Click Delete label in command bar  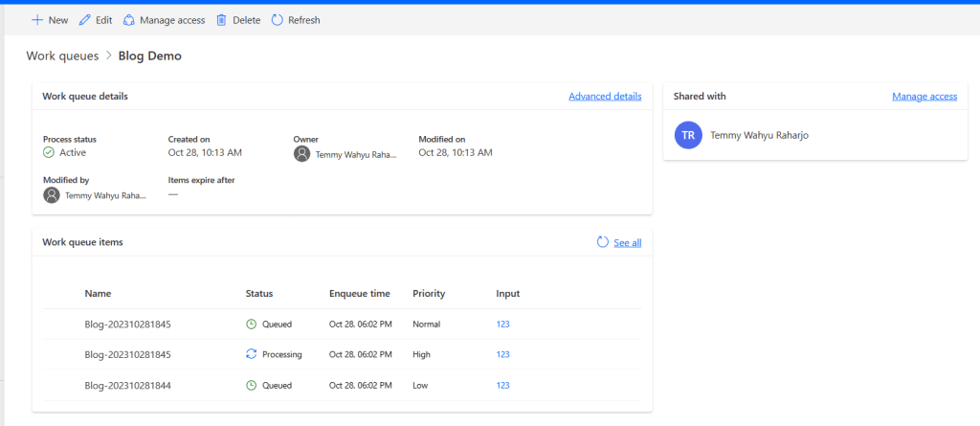(246, 20)
